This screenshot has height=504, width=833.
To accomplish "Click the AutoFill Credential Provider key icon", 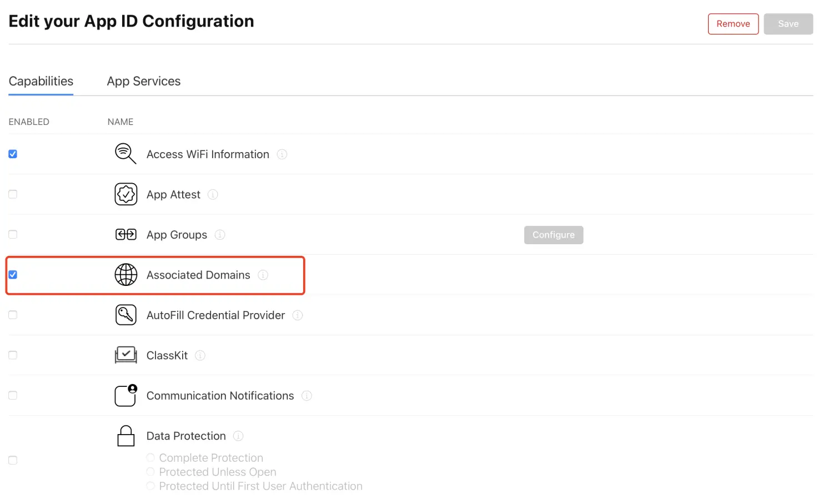I will [x=126, y=315].
